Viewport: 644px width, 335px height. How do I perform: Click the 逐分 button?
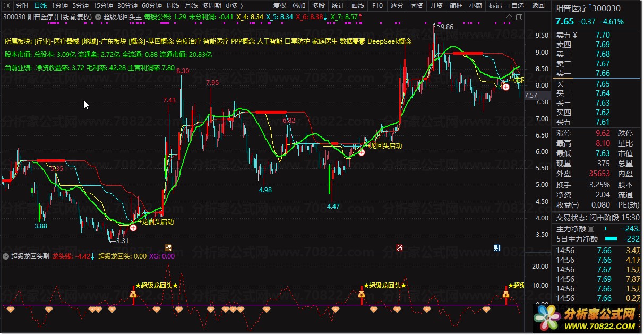397,6
